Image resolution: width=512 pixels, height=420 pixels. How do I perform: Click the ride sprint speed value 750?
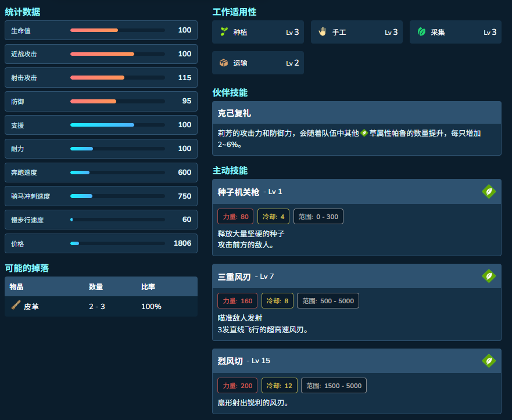pyautogui.click(x=185, y=196)
